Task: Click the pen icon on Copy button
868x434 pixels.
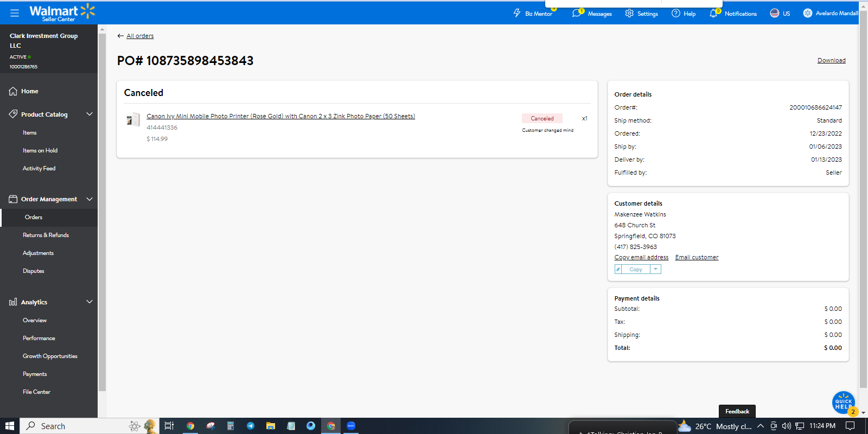Action: tap(618, 269)
